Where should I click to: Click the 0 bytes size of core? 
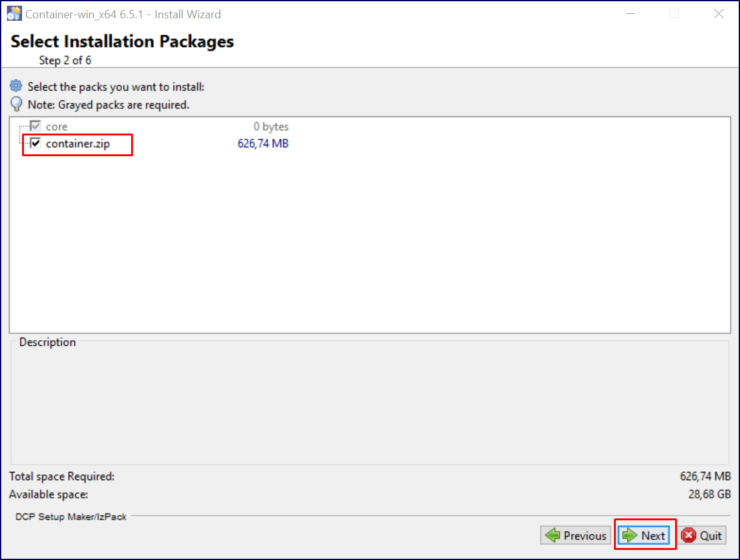[x=271, y=127]
